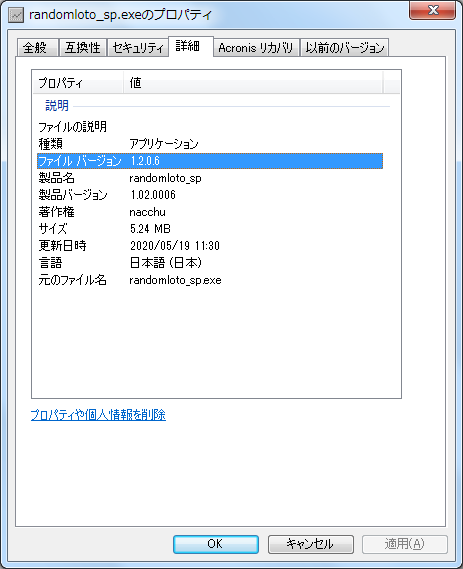Image resolution: width=463 pixels, height=569 pixels.
Task: Select the 著作権 nacchu row
Action: 210,212
